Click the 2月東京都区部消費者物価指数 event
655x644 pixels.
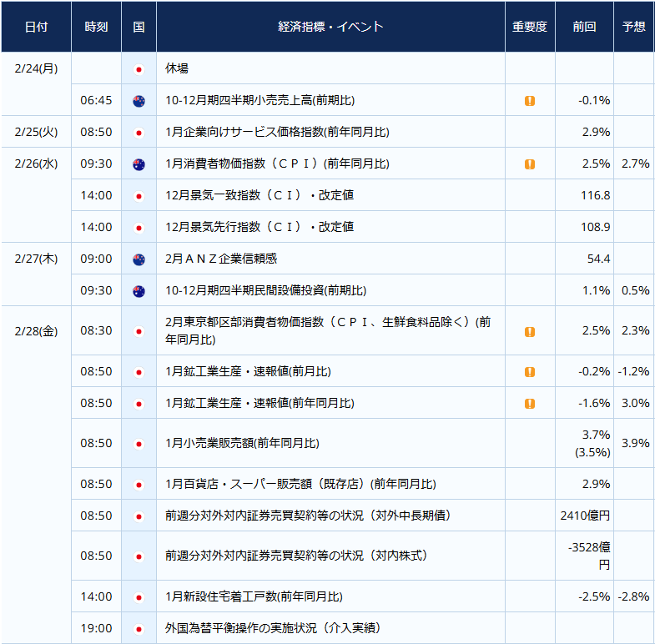point(328,331)
